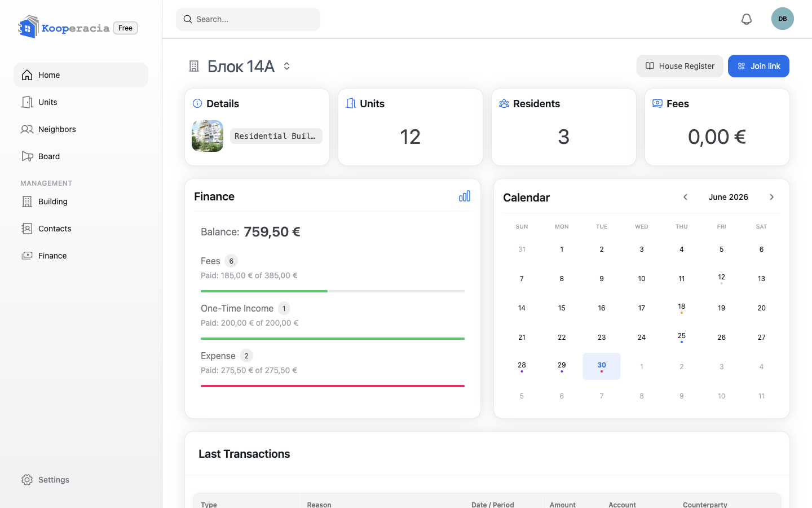Click the Account column header
Viewport: 812px width, 508px height.
coord(622,504)
